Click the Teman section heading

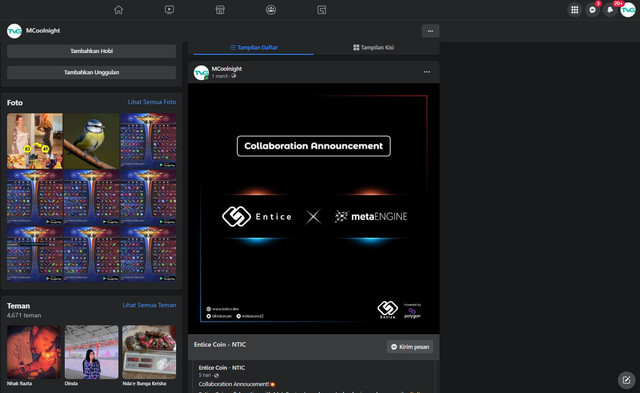point(18,306)
